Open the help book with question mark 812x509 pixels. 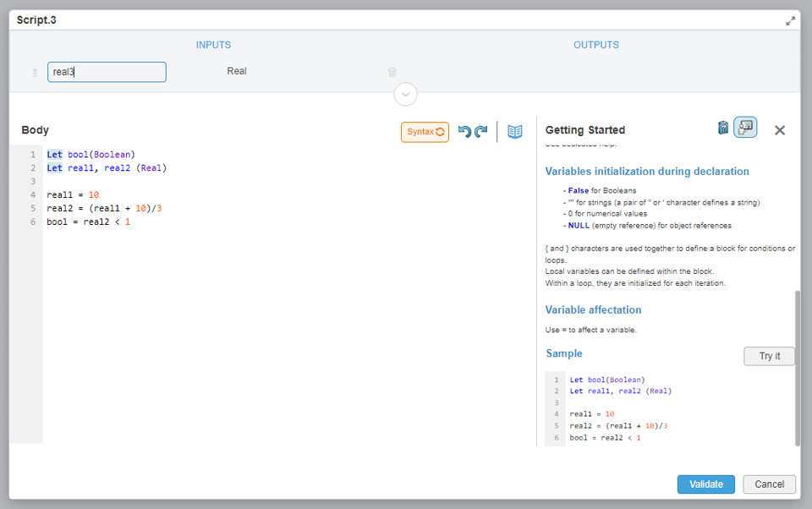coord(723,129)
